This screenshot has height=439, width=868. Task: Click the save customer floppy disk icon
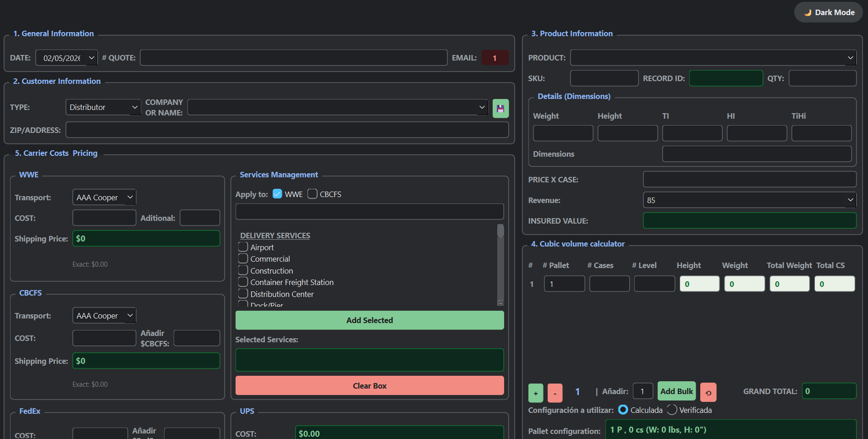coord(500,109)
